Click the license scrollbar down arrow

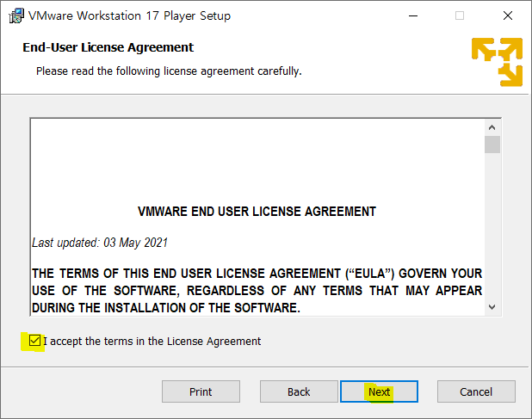(x=492, y=307)
